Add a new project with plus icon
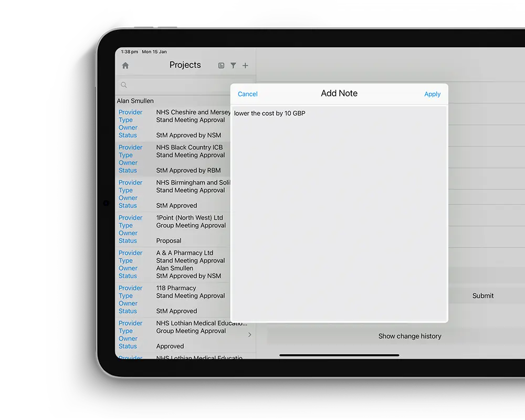525x420 pixels. pos(245,65)
